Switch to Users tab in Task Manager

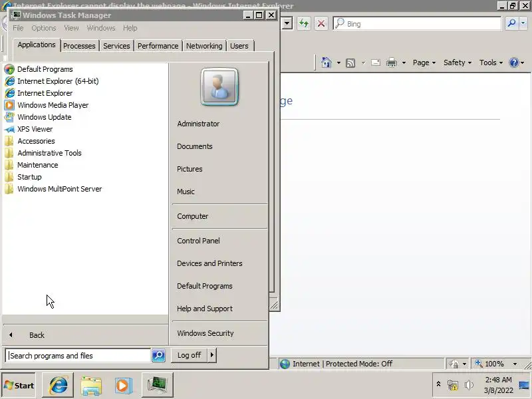click(x=239, y=46)
